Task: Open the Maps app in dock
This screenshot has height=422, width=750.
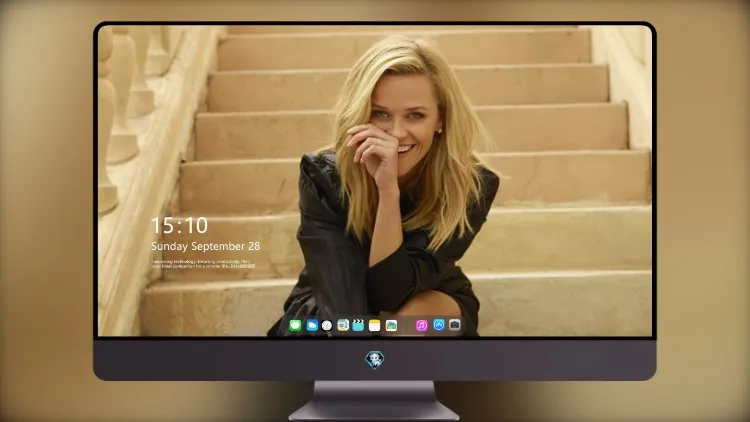Action: click(x=343, y=325)
